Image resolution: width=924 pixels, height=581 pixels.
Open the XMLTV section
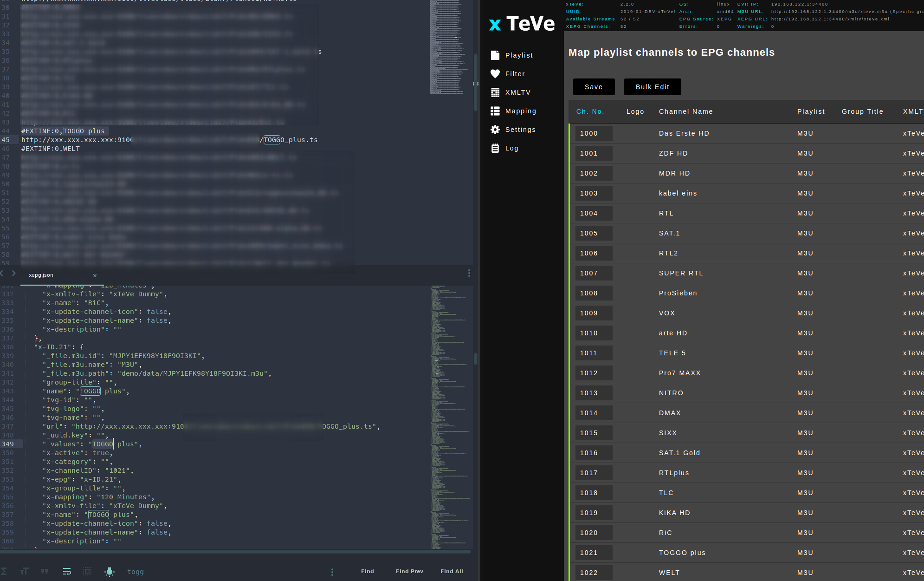[518, 92]
